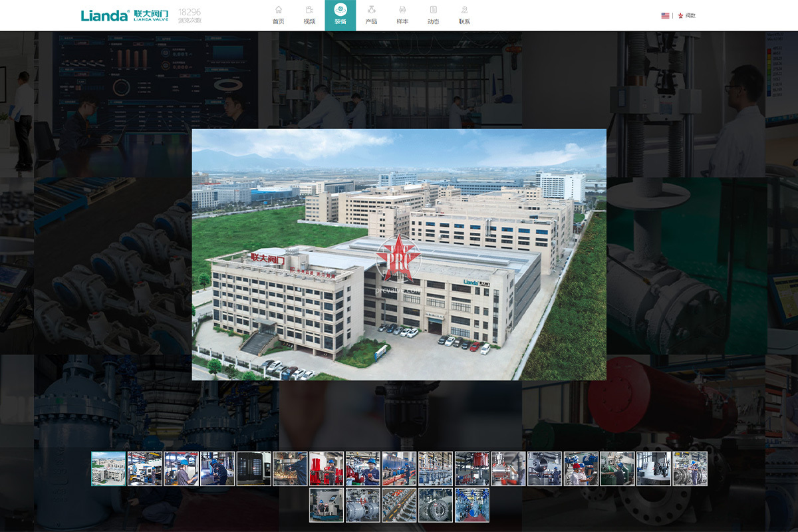Click the large factory aerial photo
The width and height of the screenshot is (798, 532).
[399, 255]
